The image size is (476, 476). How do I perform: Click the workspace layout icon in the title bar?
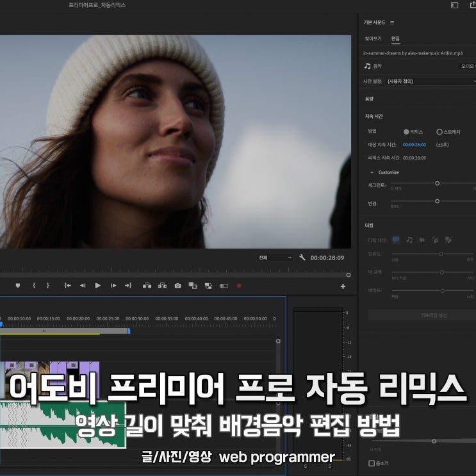click(x=454, y=5)
